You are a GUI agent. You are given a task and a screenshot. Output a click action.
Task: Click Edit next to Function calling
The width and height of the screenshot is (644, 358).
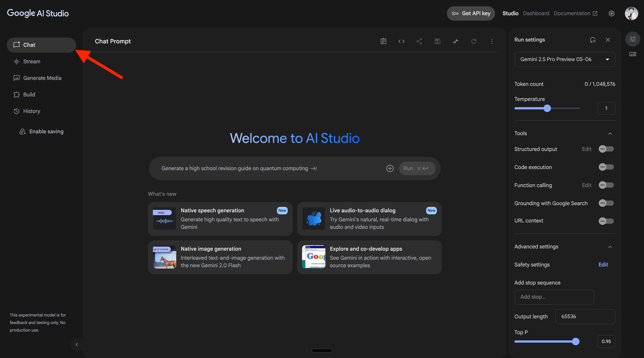pyautogui.click(x=586, y=185)
